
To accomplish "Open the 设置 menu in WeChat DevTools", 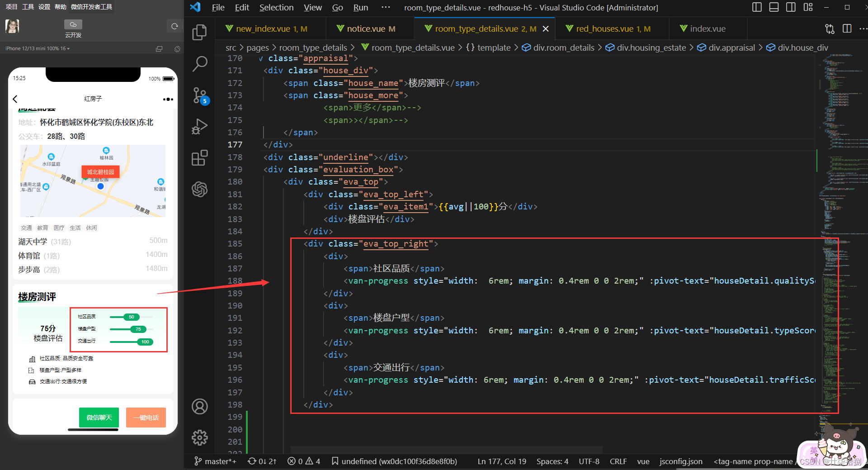I will pyautogui.click(x=44, y=7).
